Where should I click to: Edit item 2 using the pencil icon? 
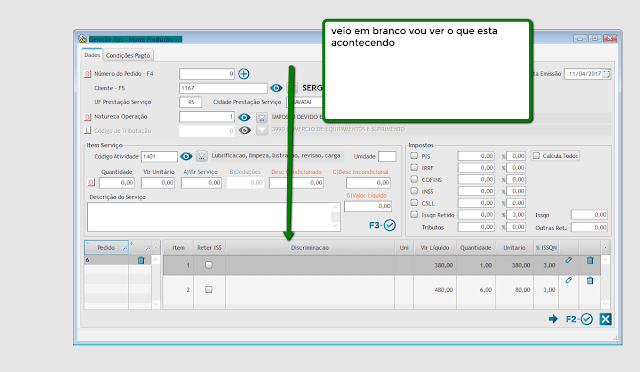click(569, 280)
